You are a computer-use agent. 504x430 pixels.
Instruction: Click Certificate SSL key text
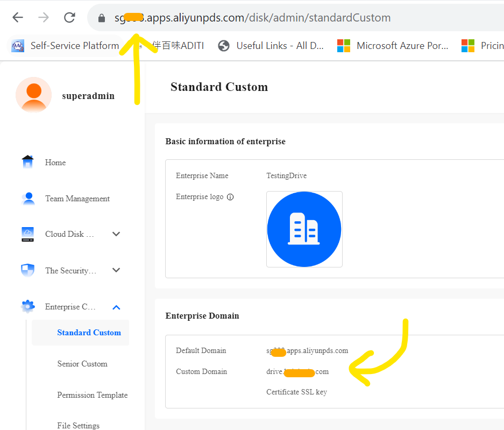click(x=296, y=392)
